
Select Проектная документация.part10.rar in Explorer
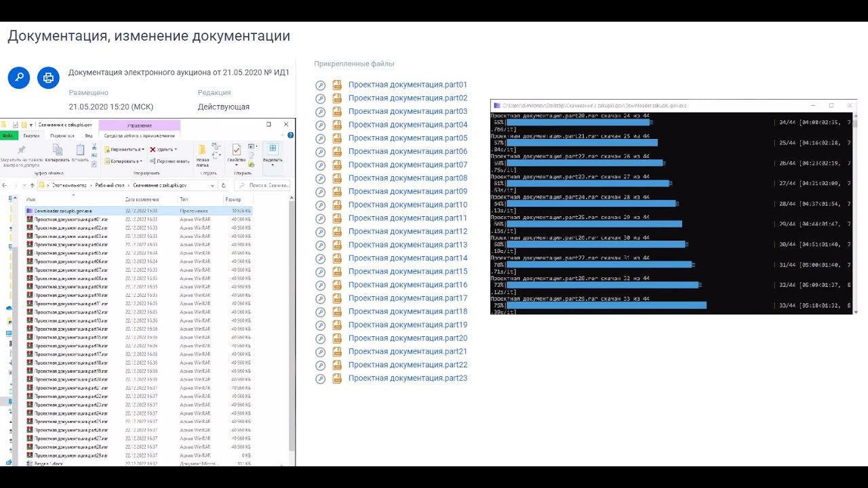(x=138, y=296)
